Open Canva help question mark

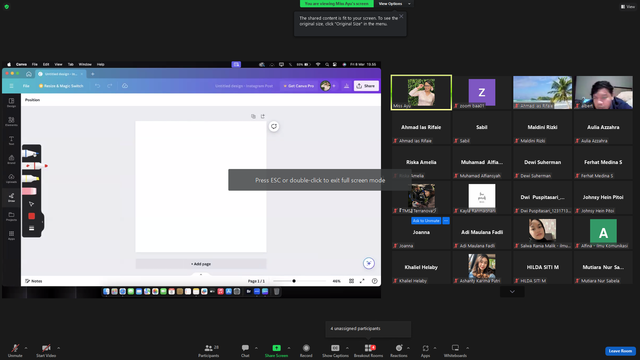[x=374, y=281]
